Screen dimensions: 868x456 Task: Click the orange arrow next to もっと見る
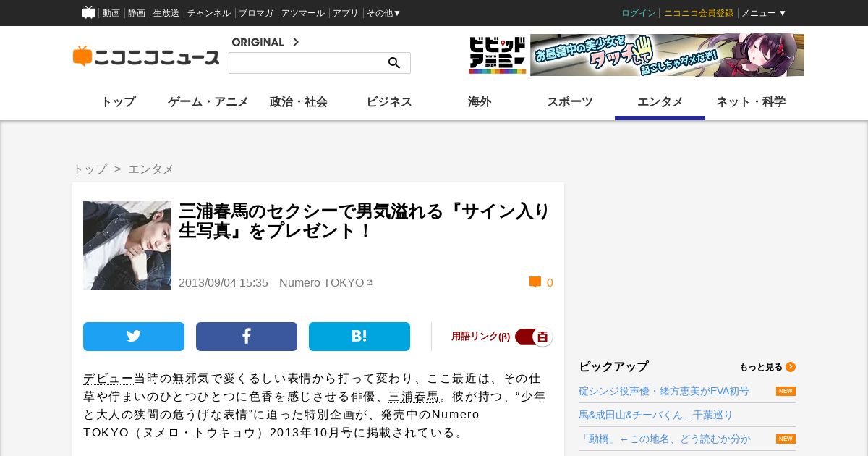791,367
